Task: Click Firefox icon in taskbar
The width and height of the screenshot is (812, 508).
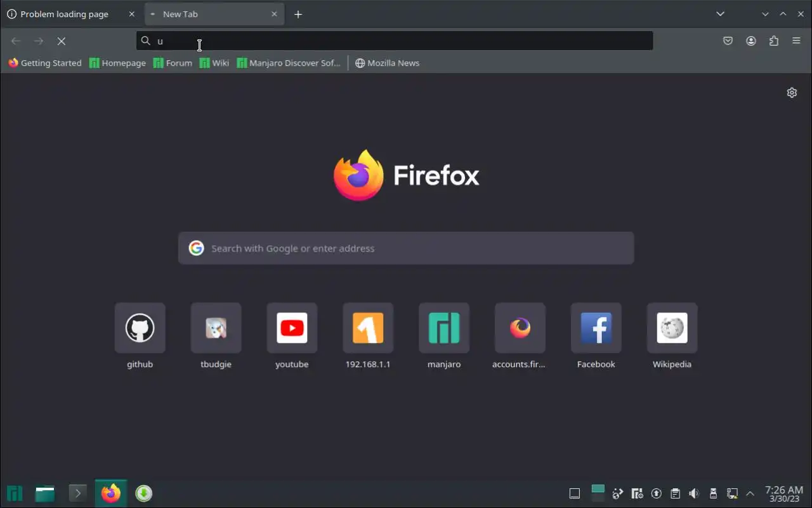Action: 111,493
